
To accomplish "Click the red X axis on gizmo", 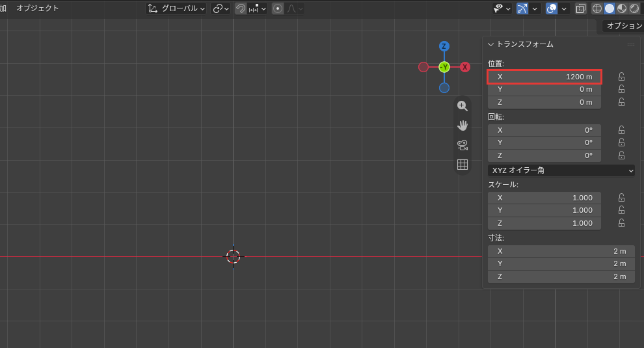I will pos(465,67).
